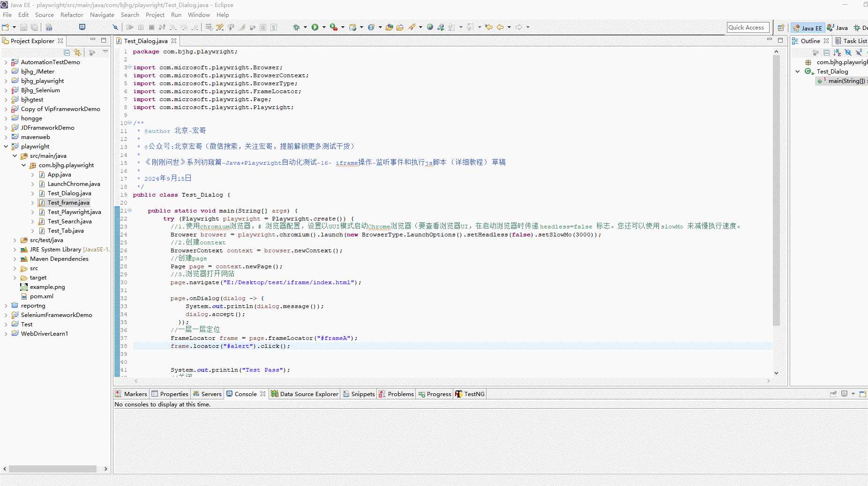Image resolution: width=868 pixels, height=486 pixels.
Task: Select pom.xml in Project Explorer
Action: coord(41,296)
